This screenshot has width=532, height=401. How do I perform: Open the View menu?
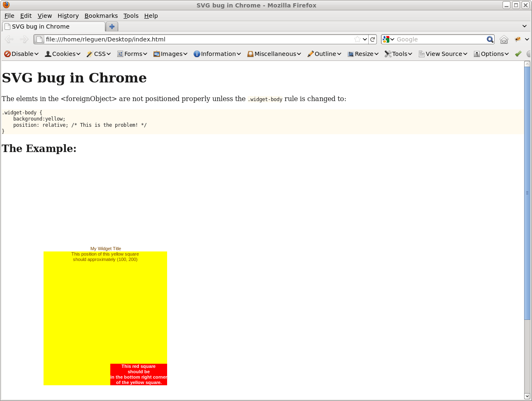(45, 16)
